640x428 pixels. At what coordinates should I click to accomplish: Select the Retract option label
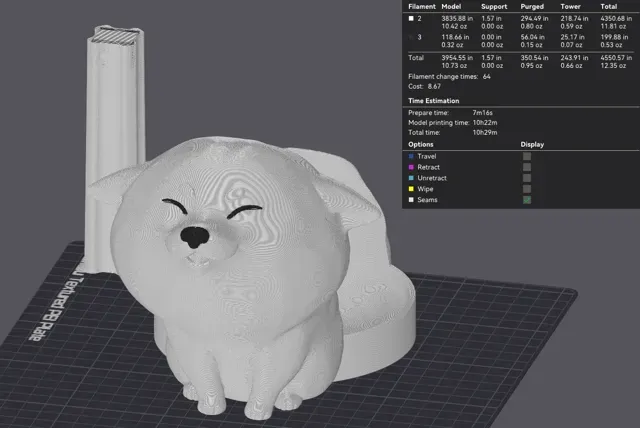428,167
